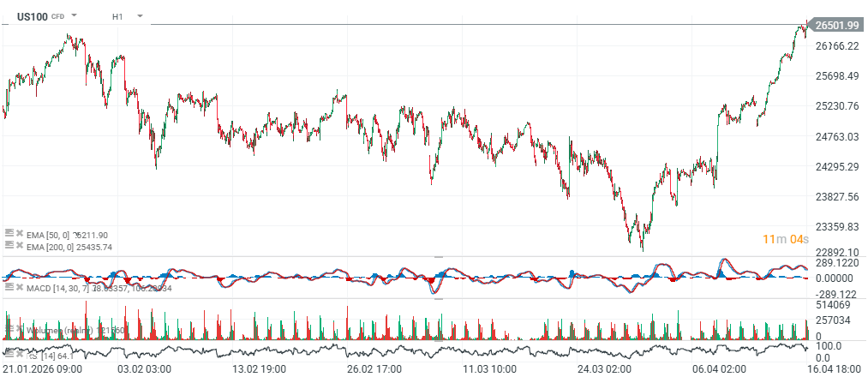Open settings for the EMA 50 indicator

pyautogui.click(x=9, y=234)
